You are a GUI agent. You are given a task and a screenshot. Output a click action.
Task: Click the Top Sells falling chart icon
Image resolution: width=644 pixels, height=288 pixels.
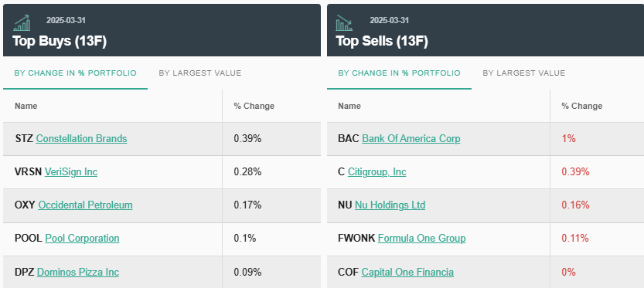point(344,23)
